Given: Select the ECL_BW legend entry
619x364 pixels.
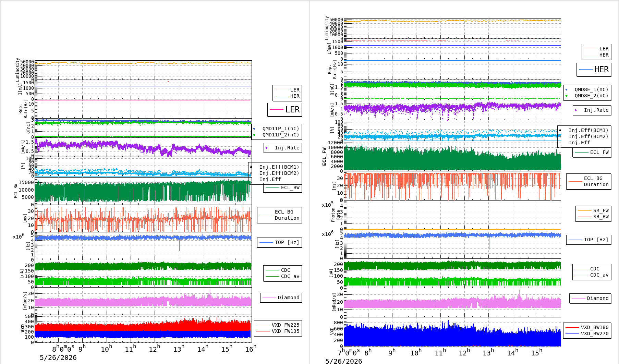Looking at the screenshot, I should click(x=290, y=187).
